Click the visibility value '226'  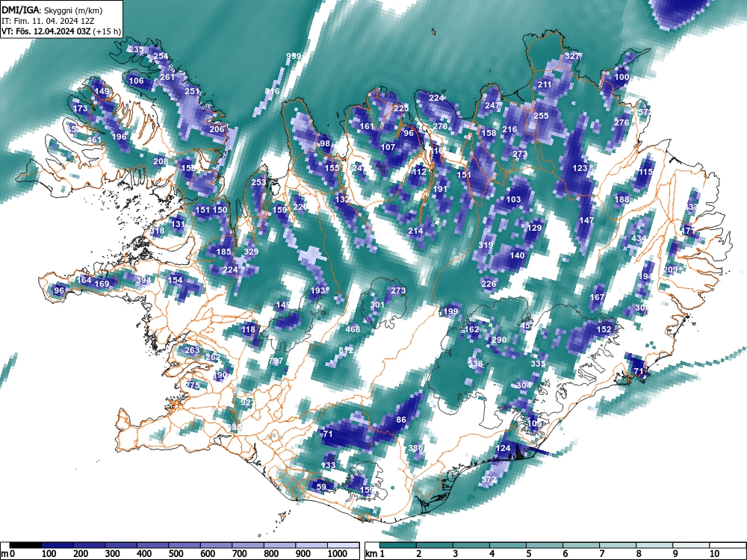(489, 284)
